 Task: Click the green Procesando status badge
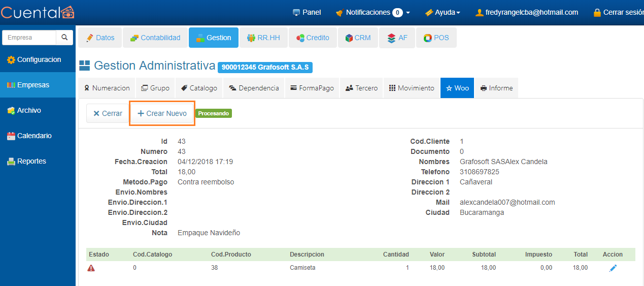point(213,114)
